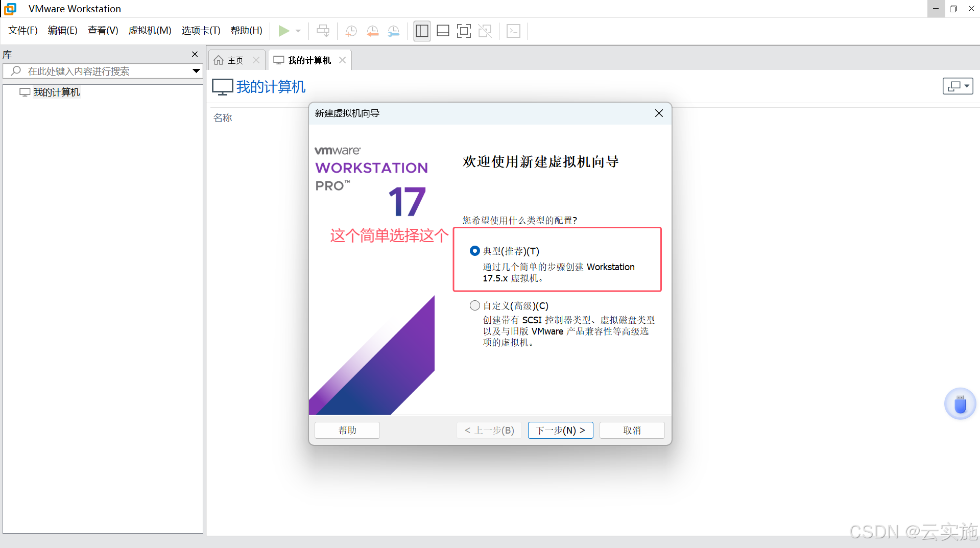Open the 文件(F) menu

(23, 31)
